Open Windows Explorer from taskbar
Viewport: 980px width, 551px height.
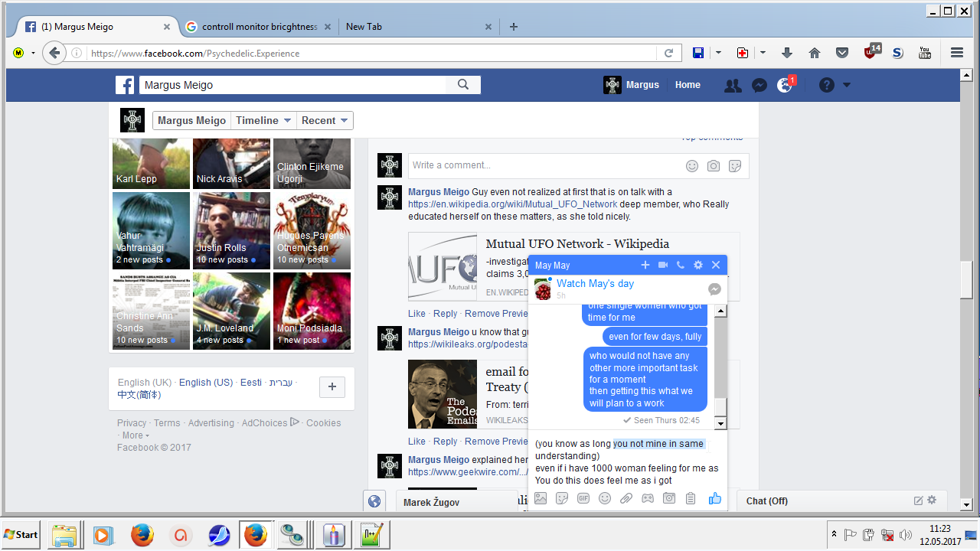[65, 534]
